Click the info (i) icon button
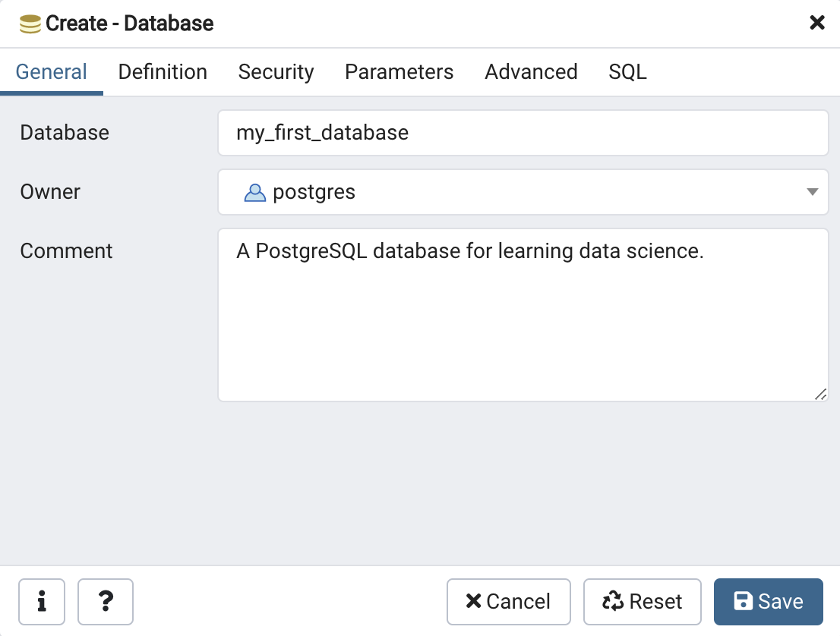The height and width of the screenshot is (636, 840). 42,601
